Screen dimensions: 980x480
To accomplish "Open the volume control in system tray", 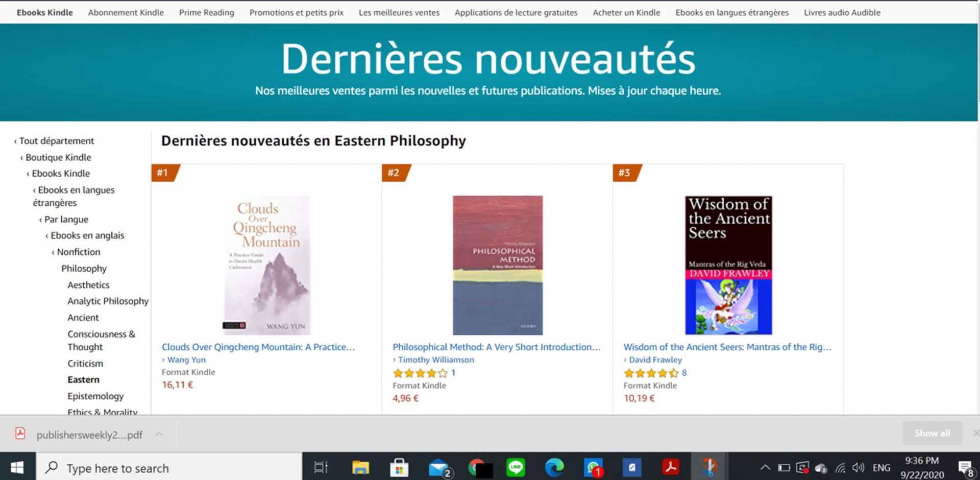I will click(x=859, y=467).
